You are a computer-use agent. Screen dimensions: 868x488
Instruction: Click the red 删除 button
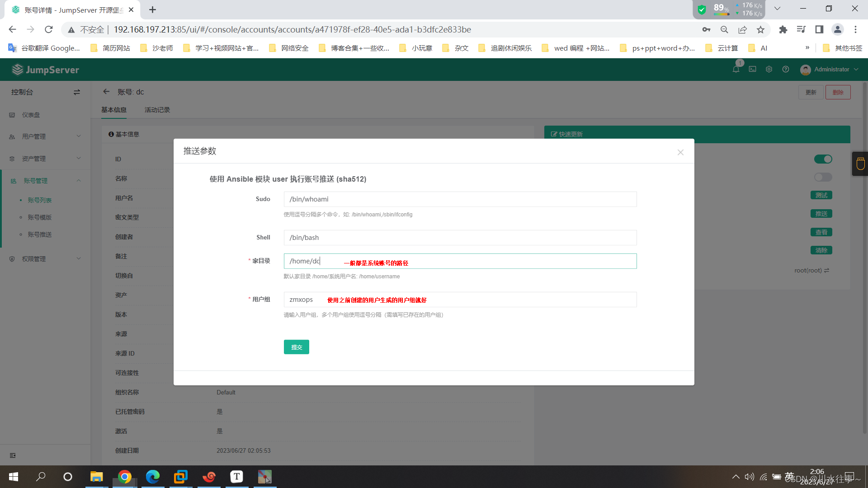pos(838,92)
